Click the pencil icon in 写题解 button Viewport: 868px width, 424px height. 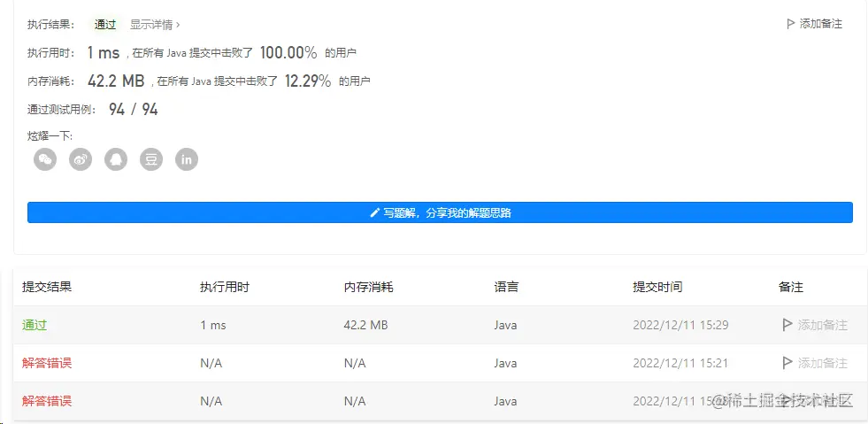[x=375, y=212]
